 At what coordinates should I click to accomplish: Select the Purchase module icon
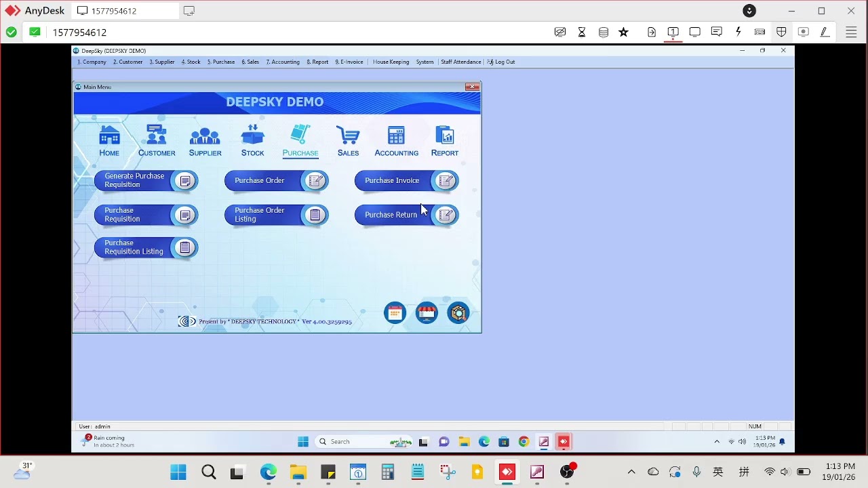[x=300, y=141]
